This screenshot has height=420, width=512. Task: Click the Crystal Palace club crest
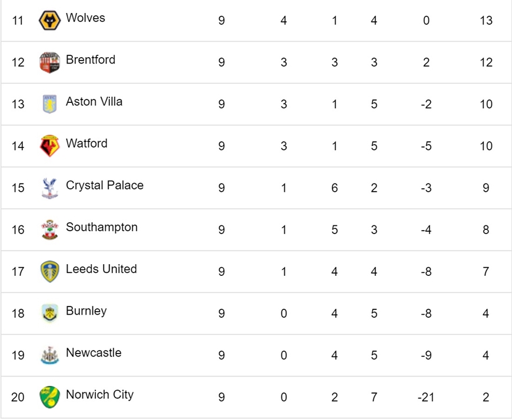click(x=49, y=188)
